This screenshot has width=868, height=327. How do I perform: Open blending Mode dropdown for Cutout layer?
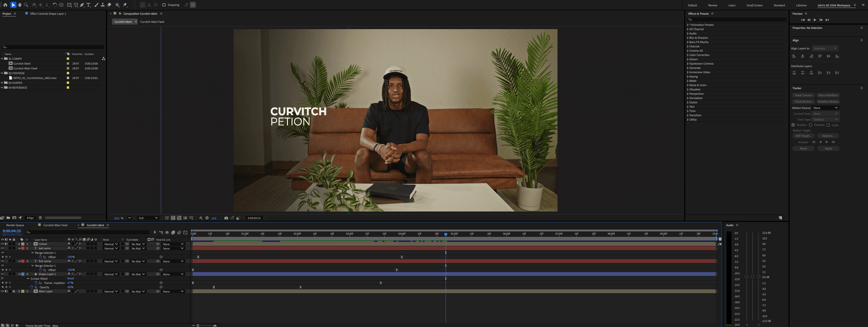point(111,244)
